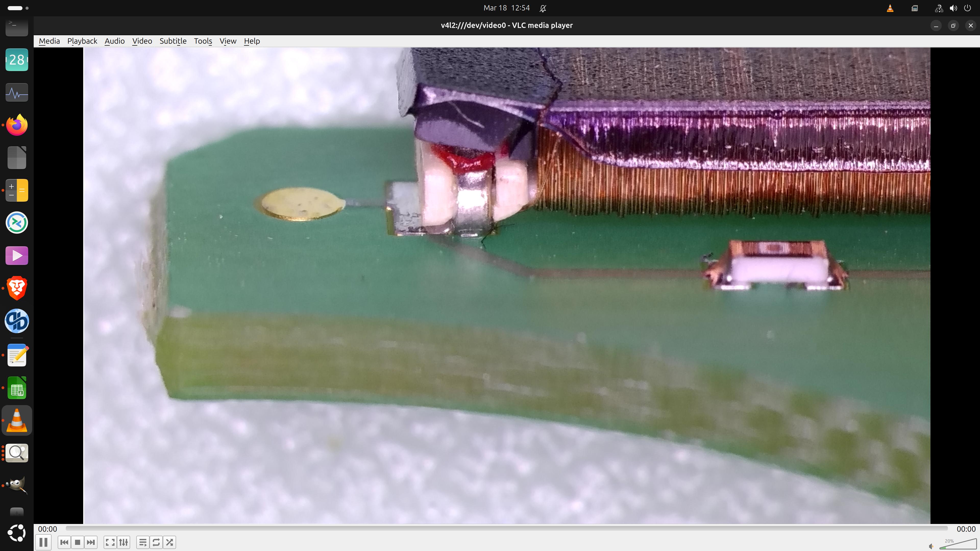Open the Help menu
Viewport: 980px width, 551px height.
[252, 41]
